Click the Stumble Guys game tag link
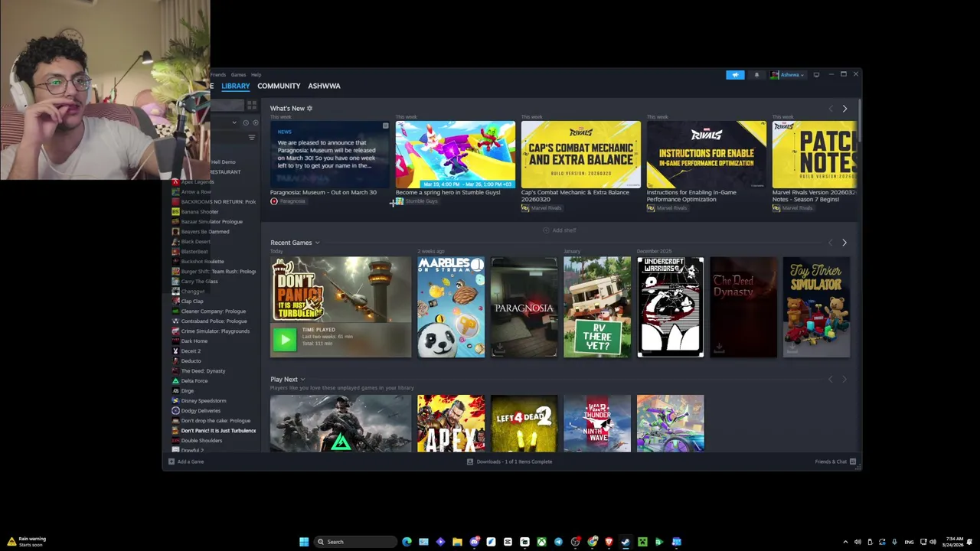980x551 pixels. tap(417, 201)
